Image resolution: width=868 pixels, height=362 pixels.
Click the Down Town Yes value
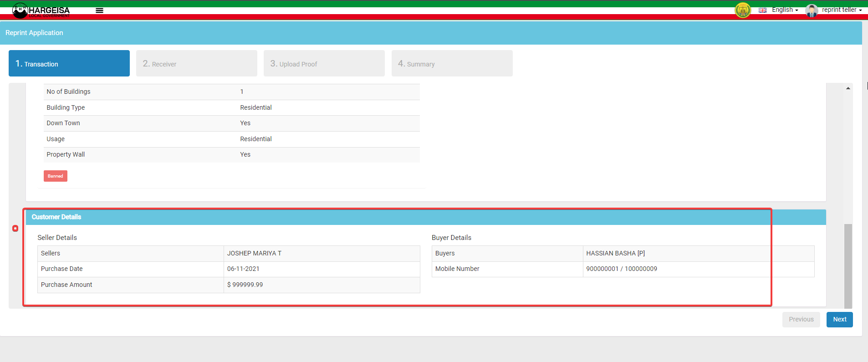(x=245, y=123)
